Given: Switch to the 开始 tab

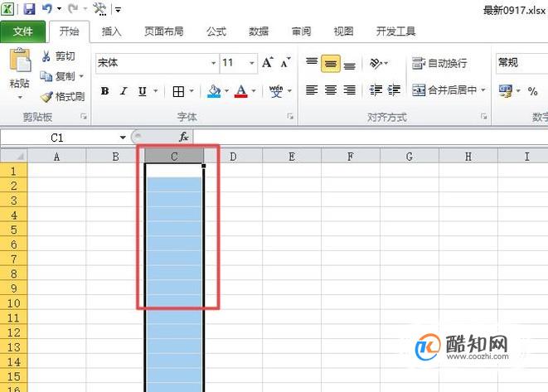Looking at the screenshot, I should point(69,31).
